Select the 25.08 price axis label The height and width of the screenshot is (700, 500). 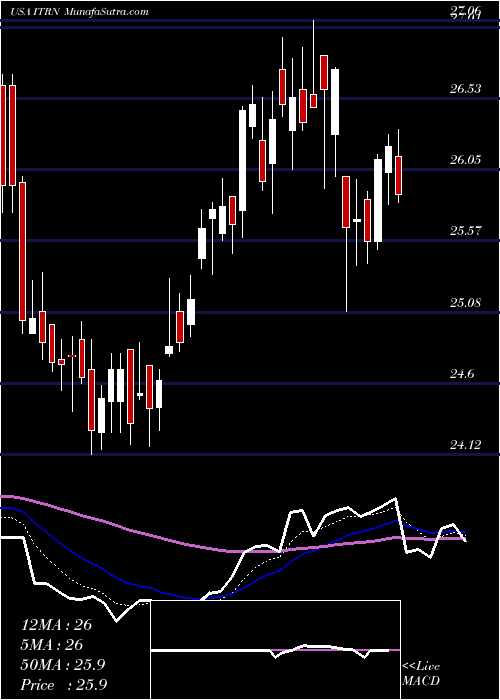465,303
